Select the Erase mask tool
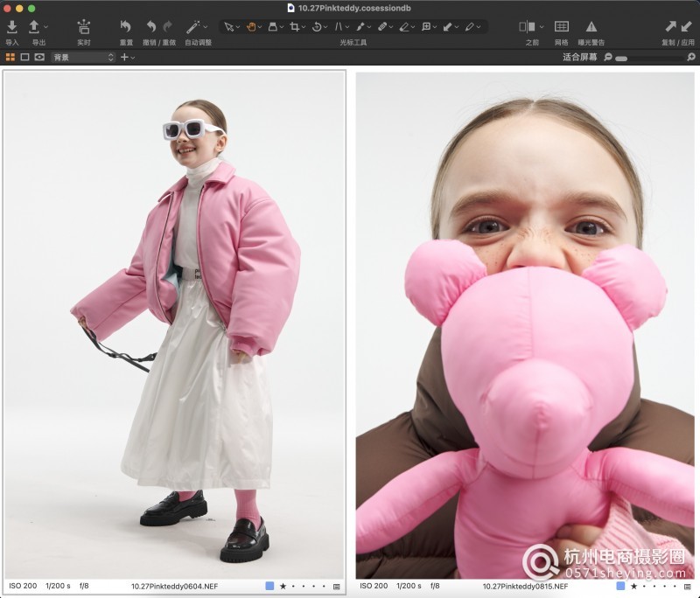700x598 pixels. click(x=404, y=27)
